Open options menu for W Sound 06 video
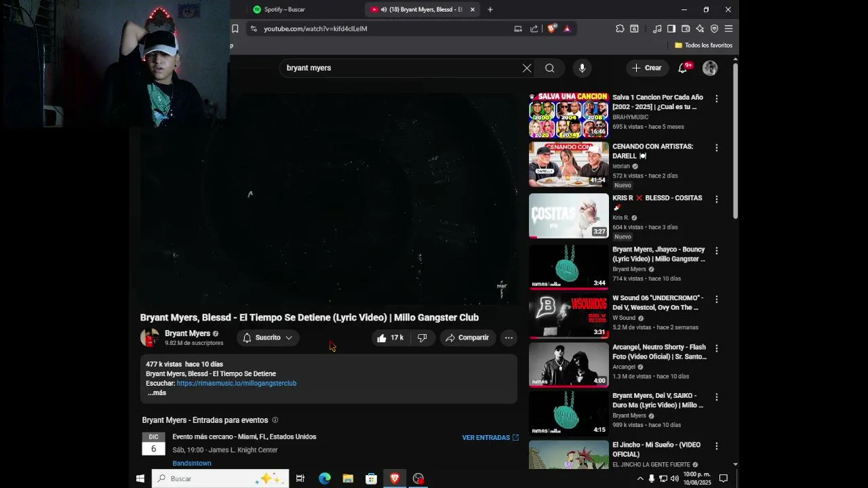This screenshot has height=488, width=868. tap(716, 300)
